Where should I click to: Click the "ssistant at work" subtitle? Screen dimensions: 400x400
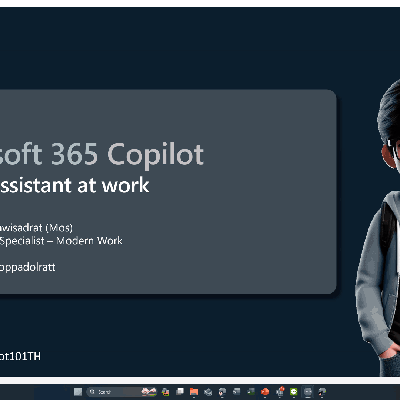point(75,185)
